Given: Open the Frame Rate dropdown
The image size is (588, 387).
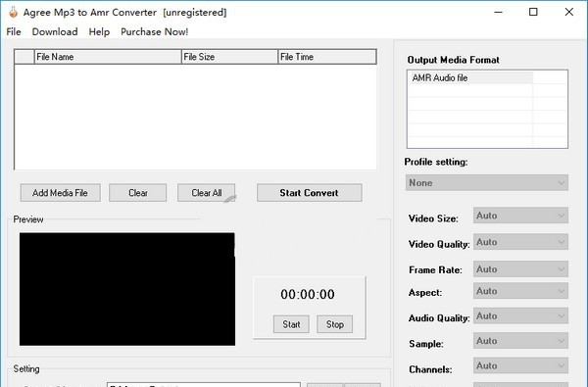Looking at the screenshot, I should tap(520, 269).
